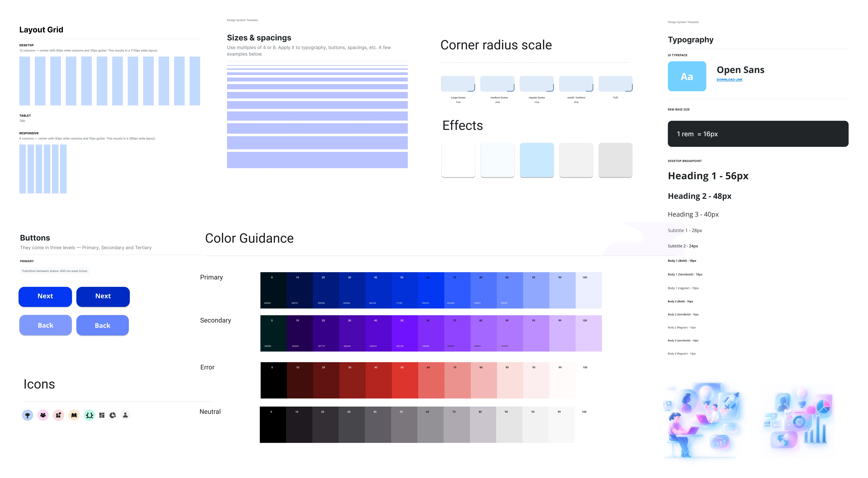Click the dashboard grid icon
Viewport: 868px width, 478px height.
click(102, 415)
